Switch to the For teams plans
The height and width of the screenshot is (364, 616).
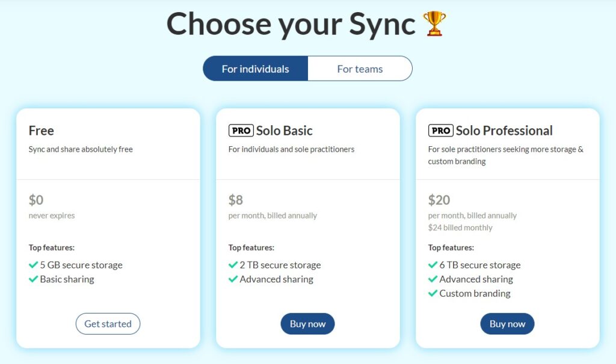click(360, 69)
